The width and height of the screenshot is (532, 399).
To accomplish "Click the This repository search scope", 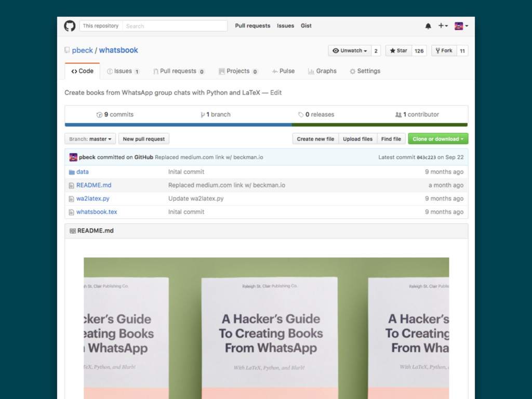I will (101, 26).
